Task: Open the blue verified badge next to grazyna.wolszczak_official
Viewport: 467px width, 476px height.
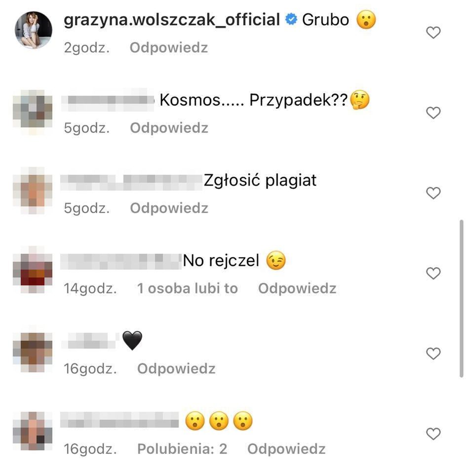Action: pyautogui.click(x=291, y=19)
